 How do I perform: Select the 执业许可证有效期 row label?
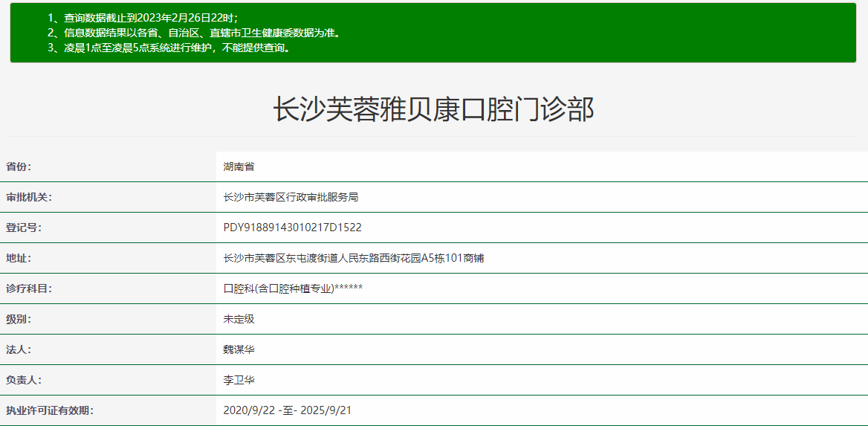point(50,410)
